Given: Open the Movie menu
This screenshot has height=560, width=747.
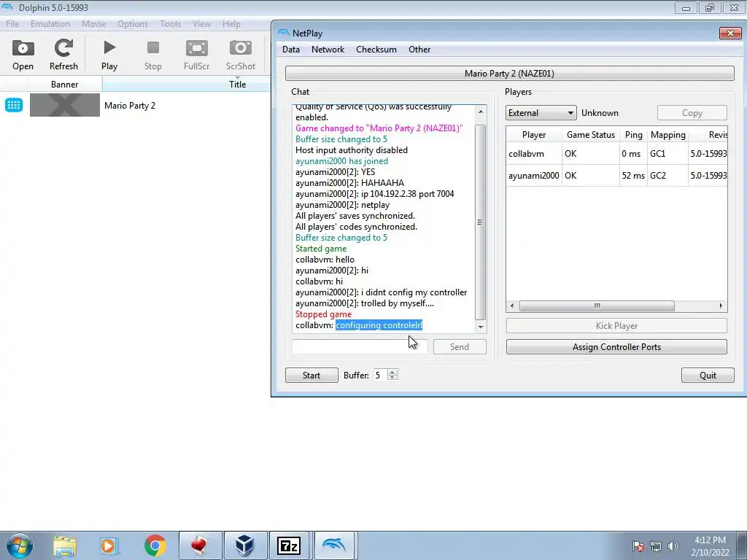Looking at the screenshot, I should pyautogui.click(x=94, y=24).
